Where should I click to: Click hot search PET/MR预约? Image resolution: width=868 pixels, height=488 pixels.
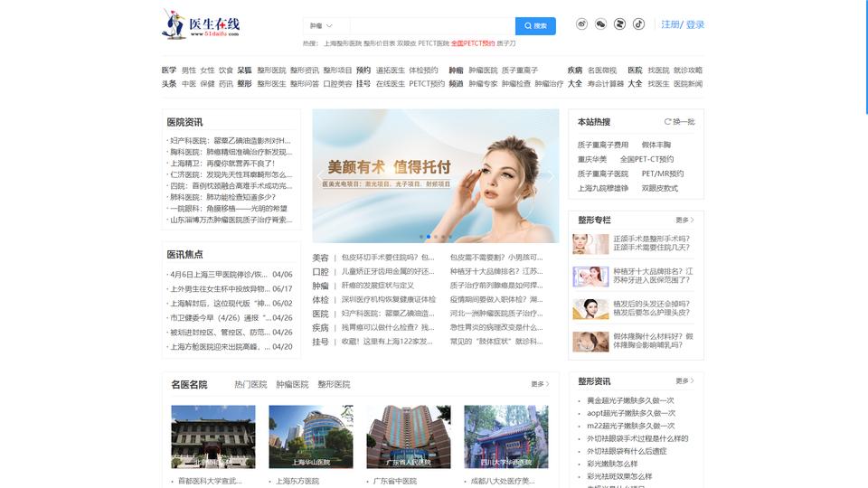[x=663, y=174]
